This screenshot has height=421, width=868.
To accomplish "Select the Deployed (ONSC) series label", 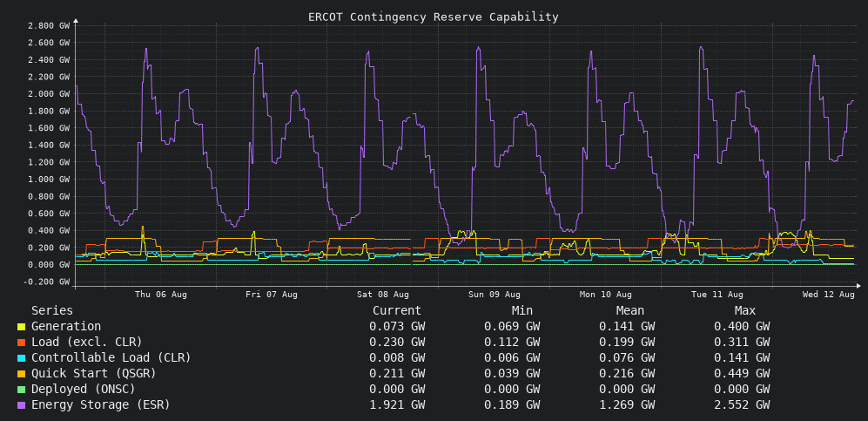I will tap(83, 390).
